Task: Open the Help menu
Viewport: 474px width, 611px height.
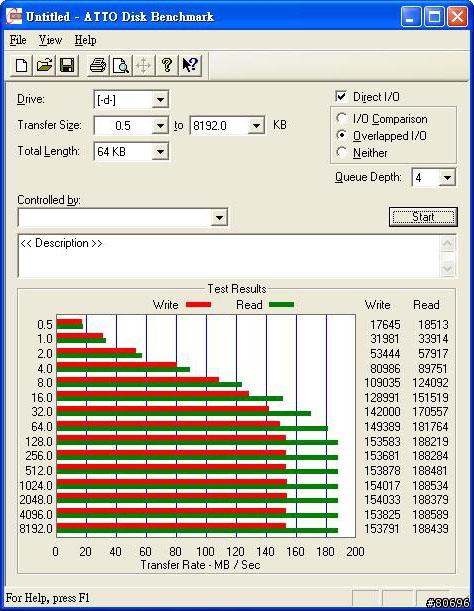Action: click(x=85, y=40)
